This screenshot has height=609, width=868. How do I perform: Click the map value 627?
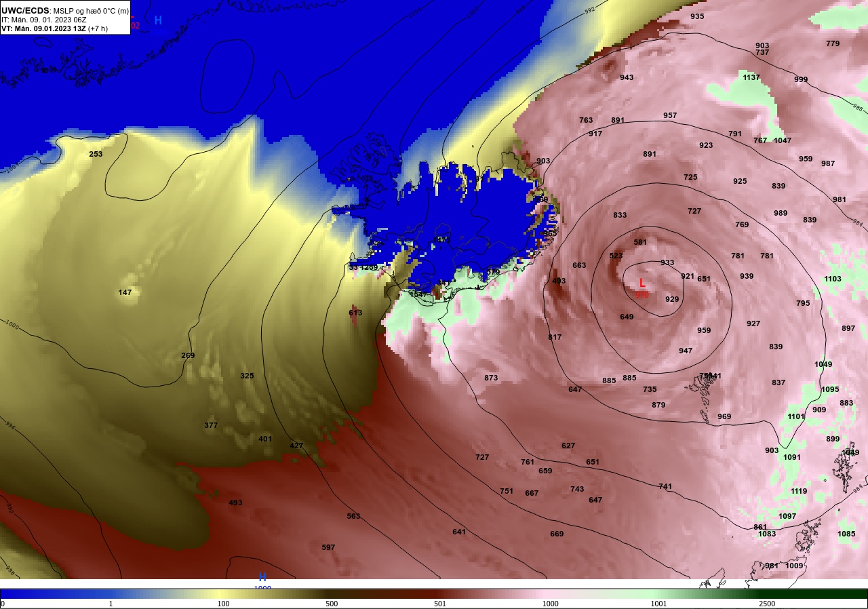pyautogui.click(x=568, y=446)
